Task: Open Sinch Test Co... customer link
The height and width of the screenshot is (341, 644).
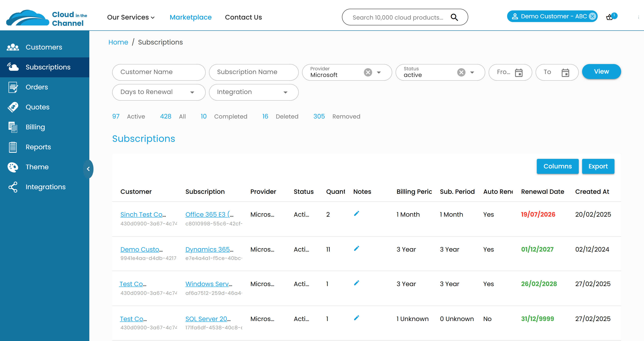Action: coord(143,215)
